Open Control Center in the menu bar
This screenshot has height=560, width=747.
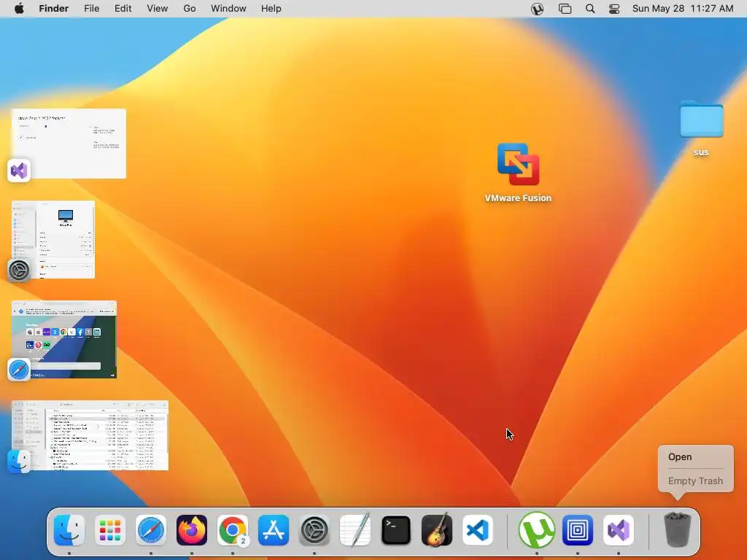(x=614, y=9)
